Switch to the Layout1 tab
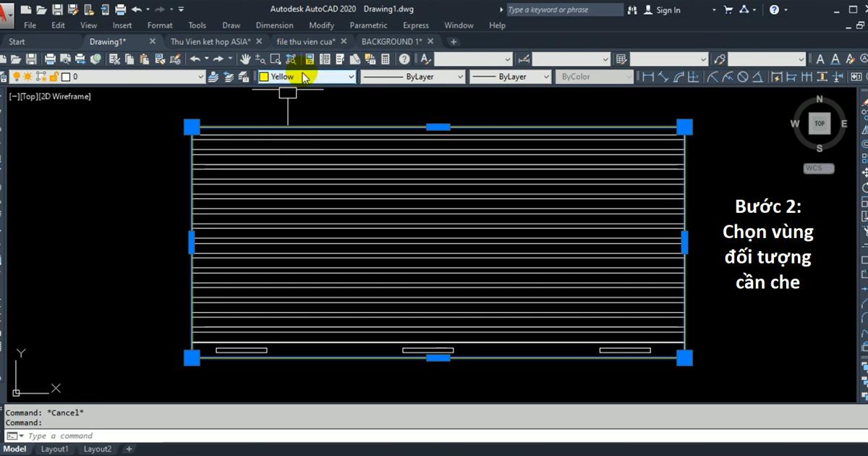 [55, 449]
